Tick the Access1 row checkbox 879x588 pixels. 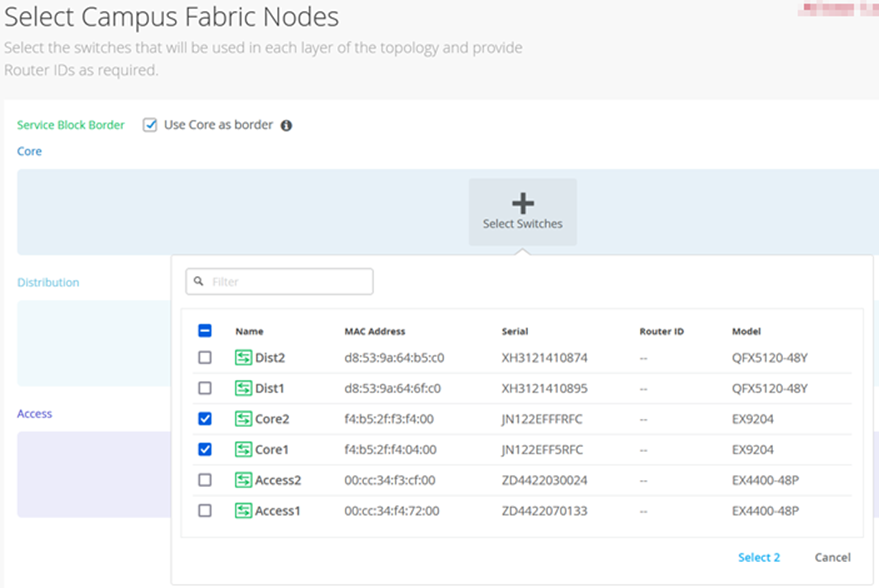point(205,511)
